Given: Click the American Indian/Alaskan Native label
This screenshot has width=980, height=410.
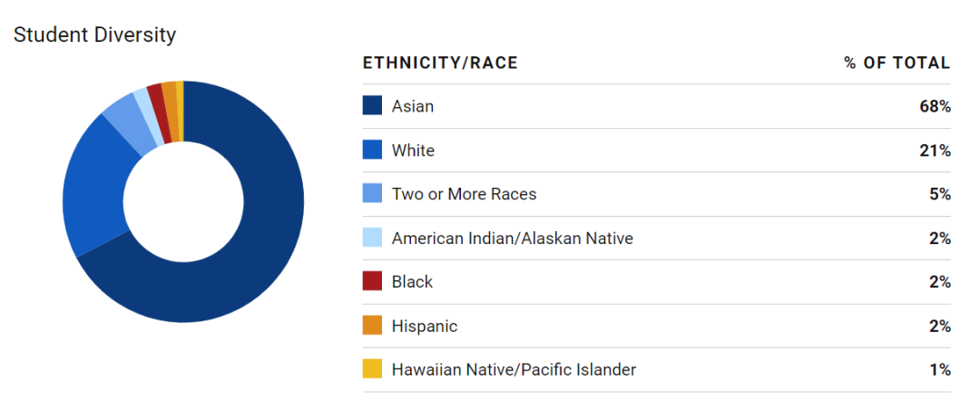Looking at the screenshot, I should tap(513, 239).
